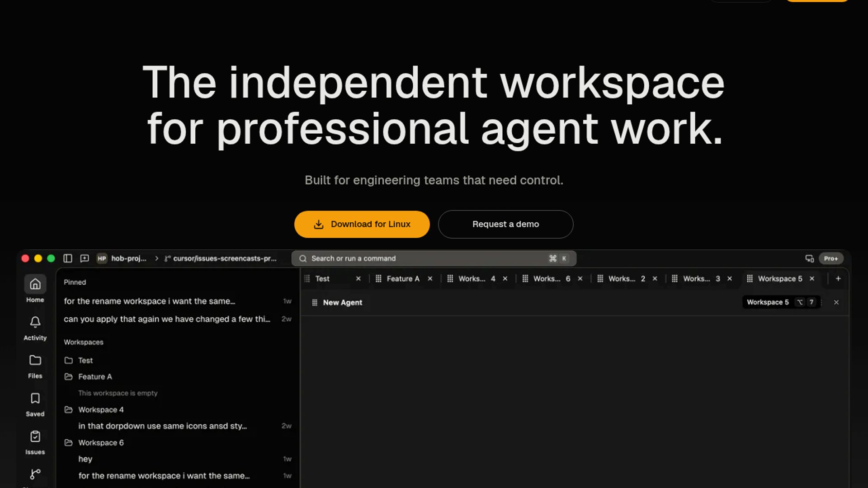Click Request a demo button
This screenshot has height=488, width=868.
point(505,224)
